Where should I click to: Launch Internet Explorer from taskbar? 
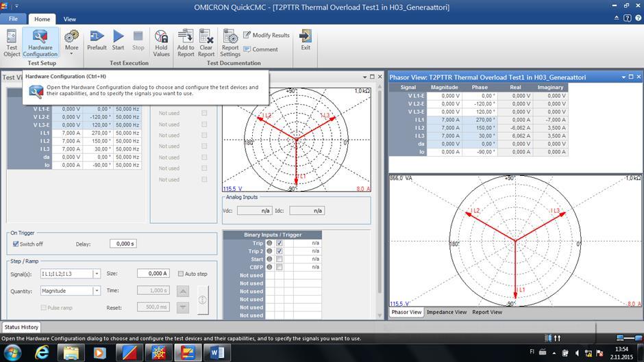(42, 353)
